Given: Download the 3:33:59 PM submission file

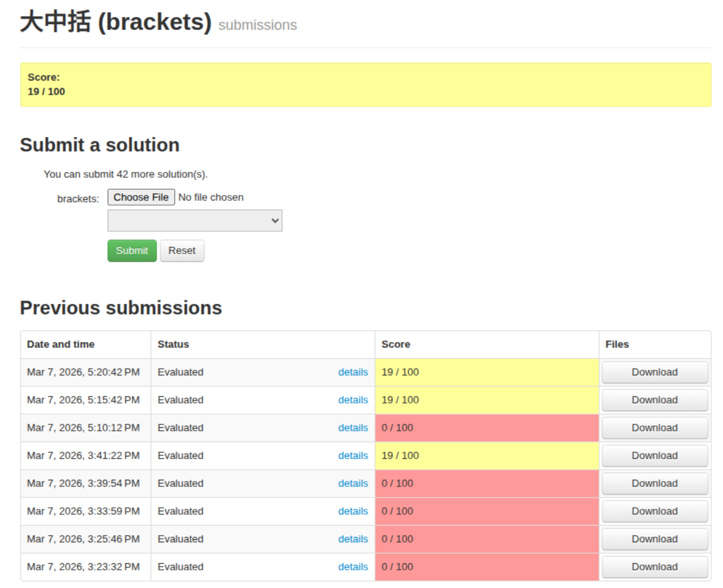Looking at the screenshot, I should tap(654, 511).
